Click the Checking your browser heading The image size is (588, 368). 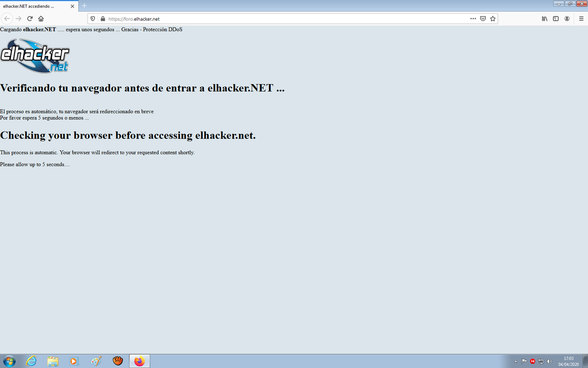(128, 135)
